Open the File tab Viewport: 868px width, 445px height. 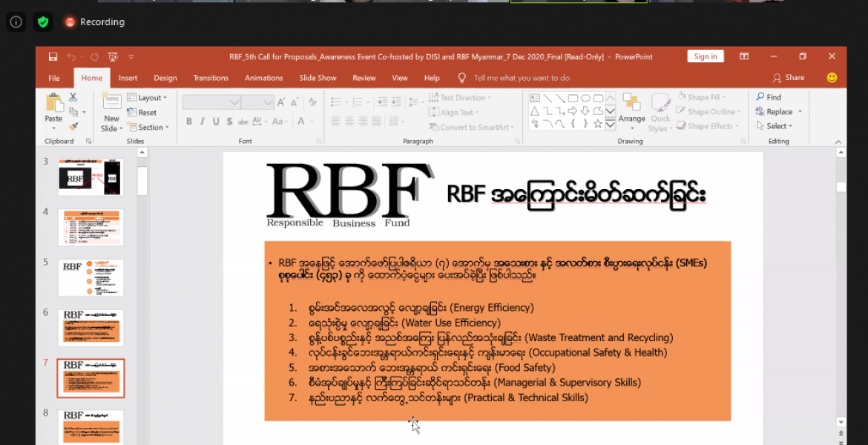tap(54, 78)
